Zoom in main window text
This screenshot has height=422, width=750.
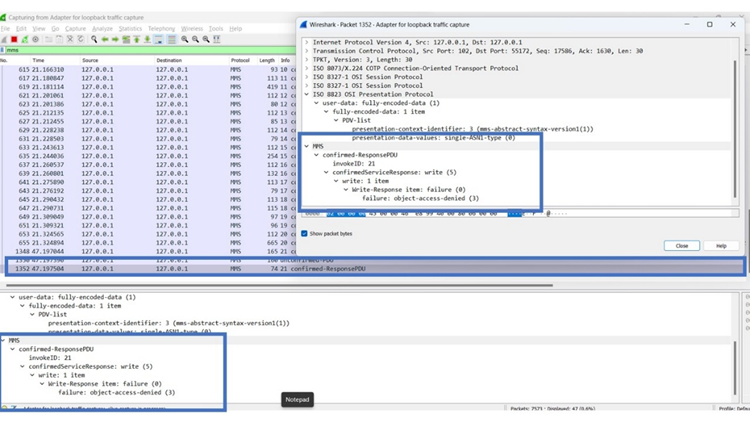(x=185, y=39)
